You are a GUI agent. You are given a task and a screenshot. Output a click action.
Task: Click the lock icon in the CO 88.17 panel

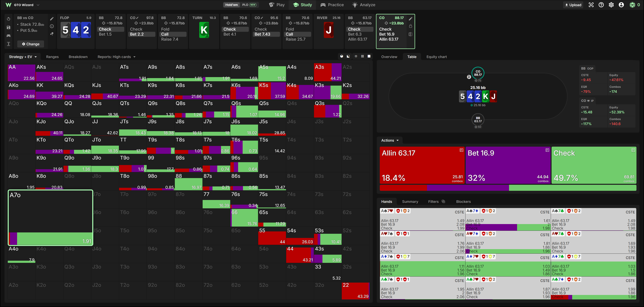tap(410, 26)
